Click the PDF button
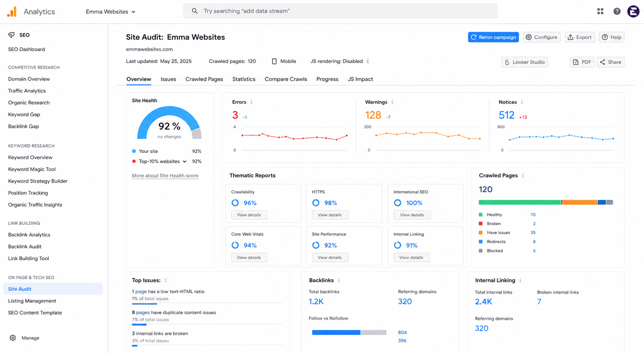The image size is (644, 354). coord(582,62)
